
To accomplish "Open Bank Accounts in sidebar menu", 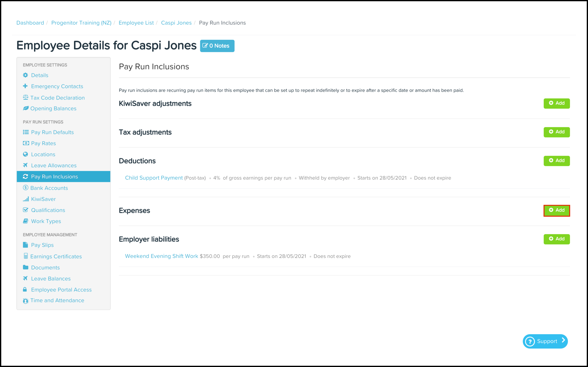I will 49,188.
